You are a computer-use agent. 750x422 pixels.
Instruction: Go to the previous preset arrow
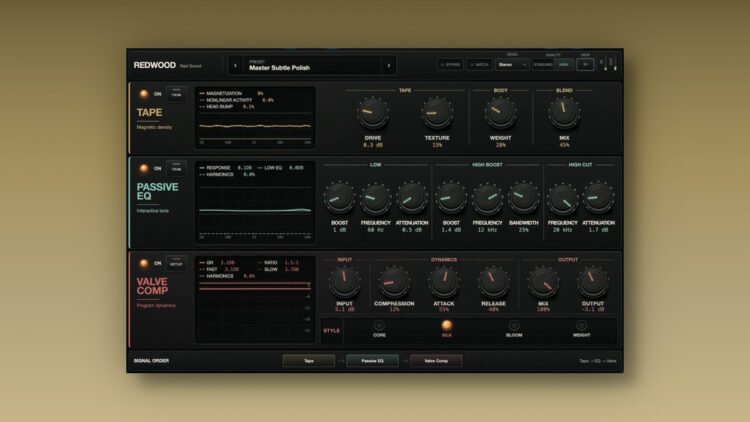(235, 66)
